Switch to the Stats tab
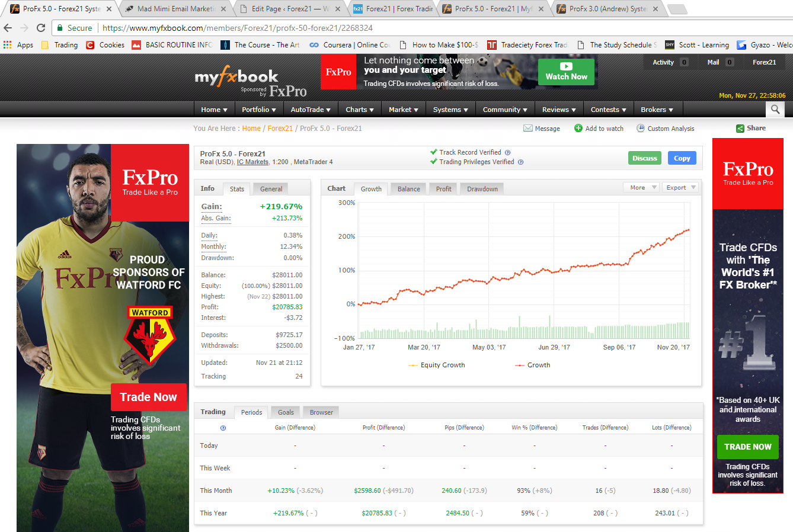The height and width of the screenshot is (532, 793). [x=237, y=189]
